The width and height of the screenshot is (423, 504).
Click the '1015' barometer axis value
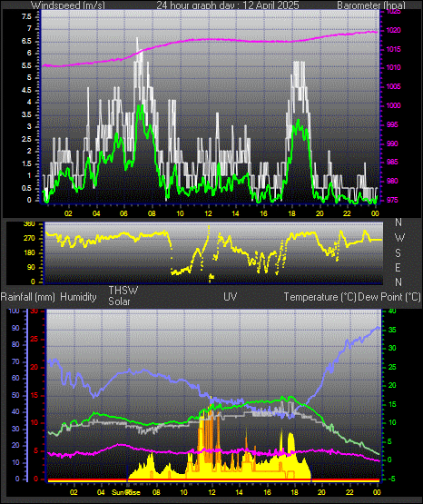393,49
